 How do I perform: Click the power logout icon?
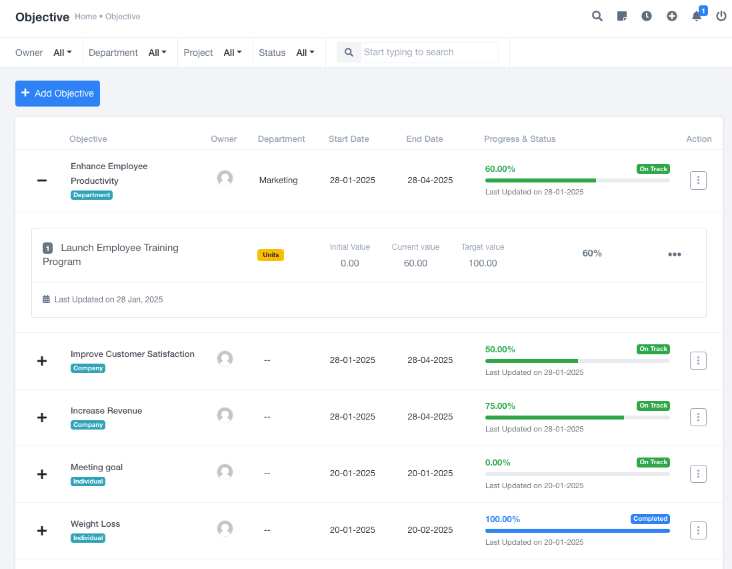pos(721,16)
